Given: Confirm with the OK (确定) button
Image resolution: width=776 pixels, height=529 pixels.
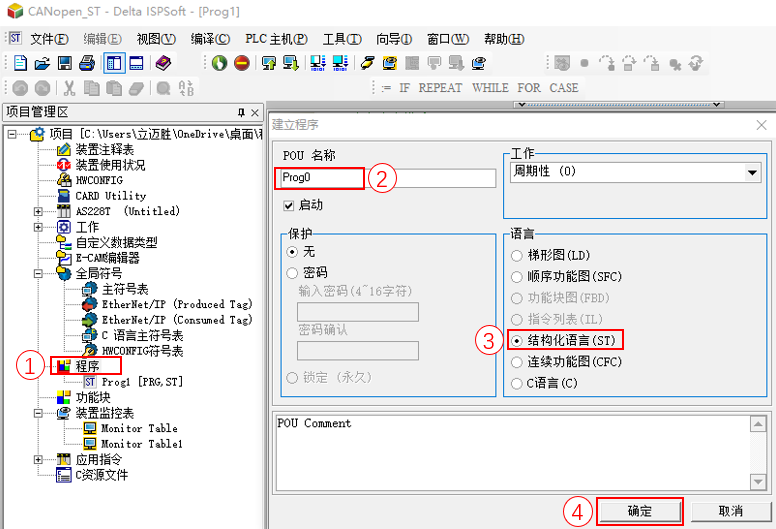Looking at the screenshot, I should [x=639, y=511].
